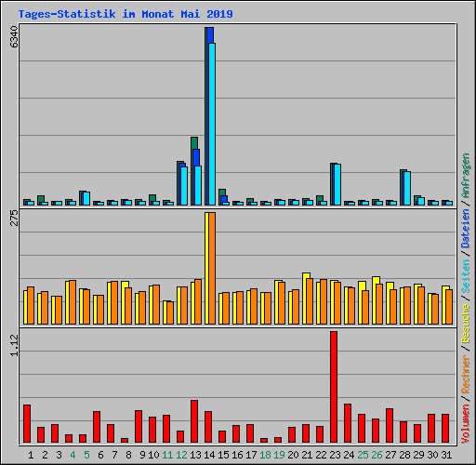Click the red volume bar for day 27
Viewport: 476px width, 465px height.
coord(390,425)
